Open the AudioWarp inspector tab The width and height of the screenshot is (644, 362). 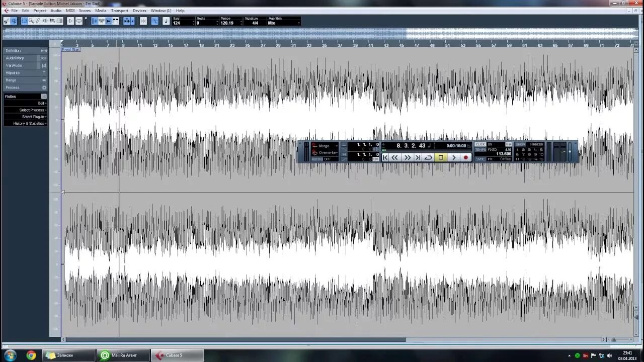coord(26,58)
